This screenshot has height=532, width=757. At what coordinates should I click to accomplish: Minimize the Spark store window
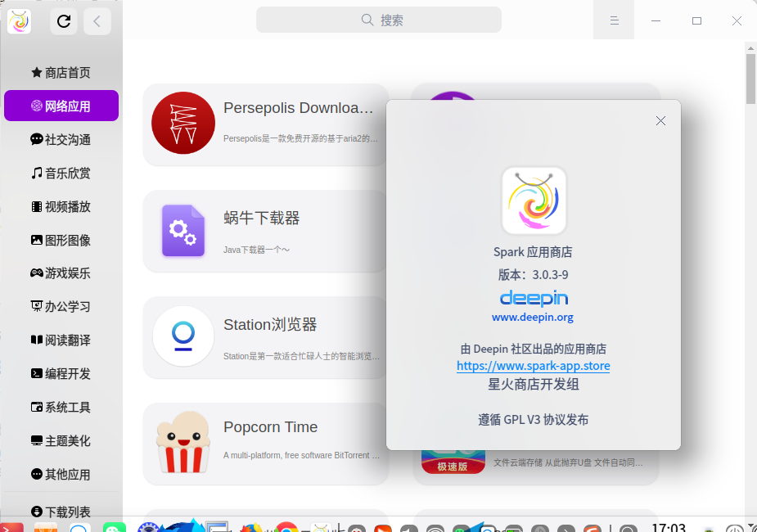tap(656, 20)
